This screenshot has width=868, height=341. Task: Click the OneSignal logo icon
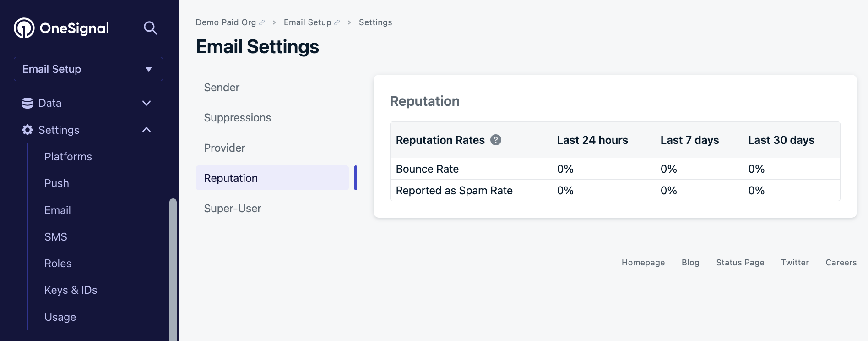(x=24, y=28)
